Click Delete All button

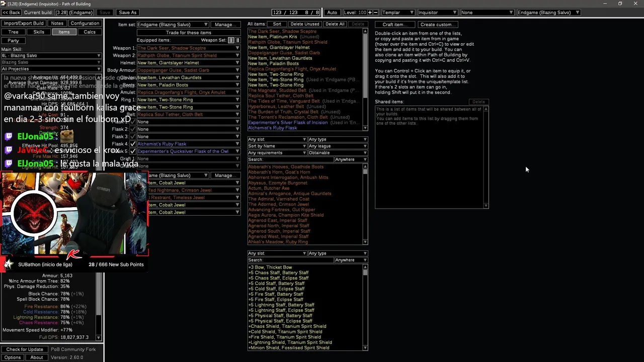click(x=335, y=24)
